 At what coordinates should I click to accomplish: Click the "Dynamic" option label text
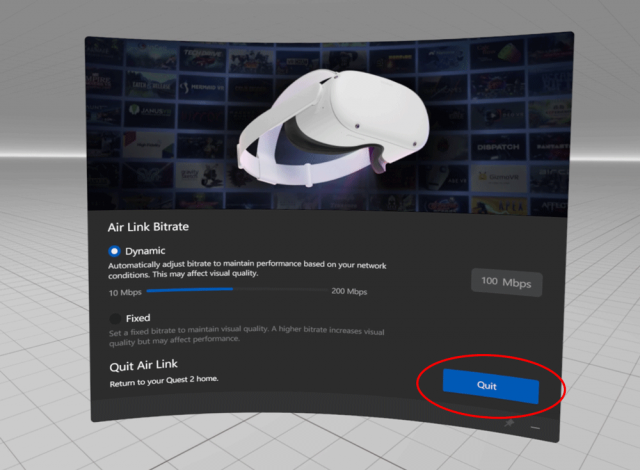145,251
